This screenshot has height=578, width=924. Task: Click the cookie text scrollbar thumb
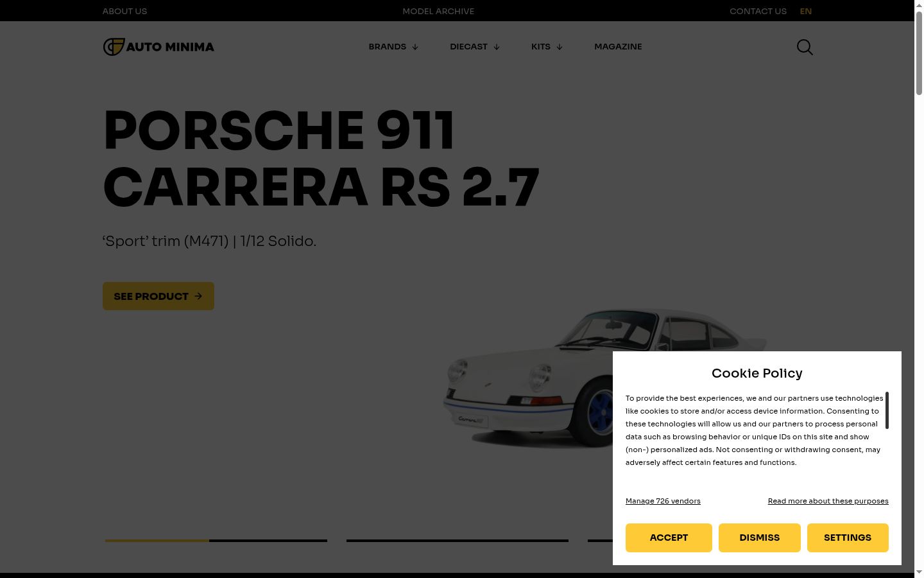tap(887, 410)
